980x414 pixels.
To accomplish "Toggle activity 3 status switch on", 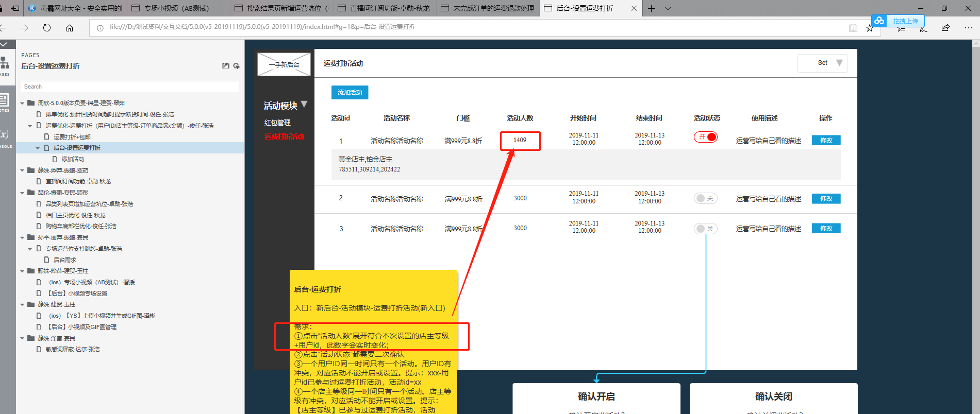I will (x=706, y=229).
